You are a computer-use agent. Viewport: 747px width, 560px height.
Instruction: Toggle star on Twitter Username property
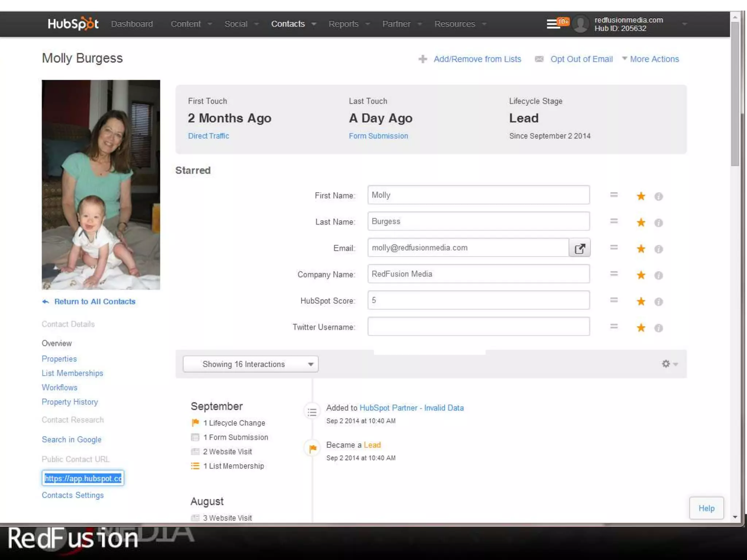(641, 328)
